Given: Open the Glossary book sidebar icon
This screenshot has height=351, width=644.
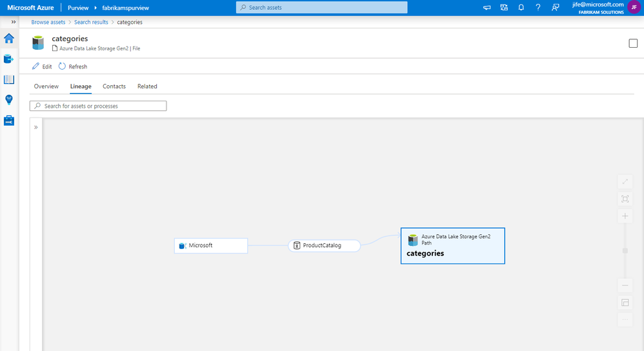Looking at the screenshot, I should (x=9, y=79).
